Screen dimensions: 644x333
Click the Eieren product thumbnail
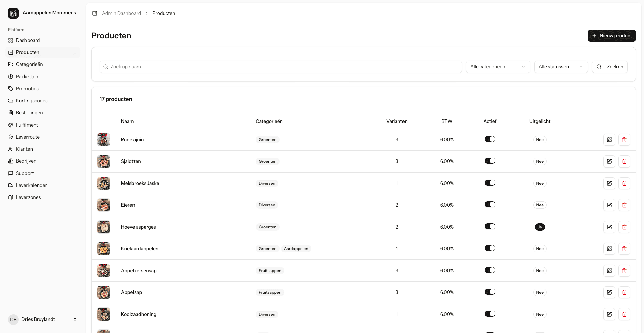tap(104, 205)
